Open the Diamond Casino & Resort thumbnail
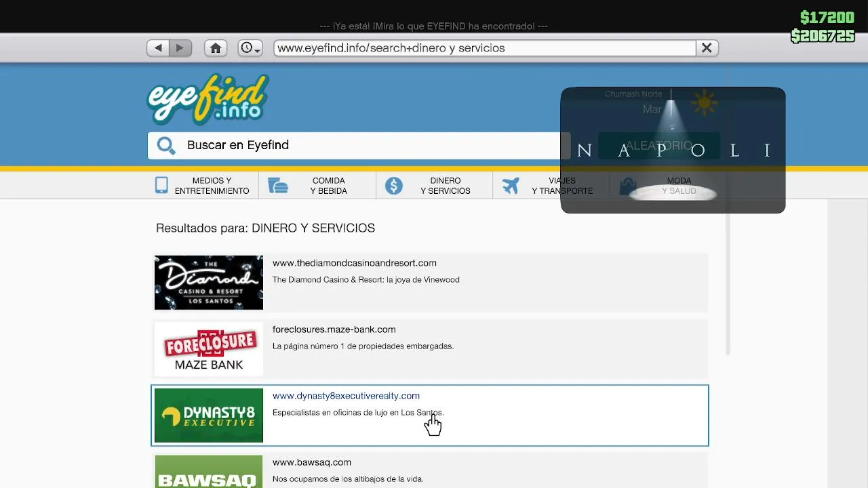This screenshot has height=488, width=868. 209,283
